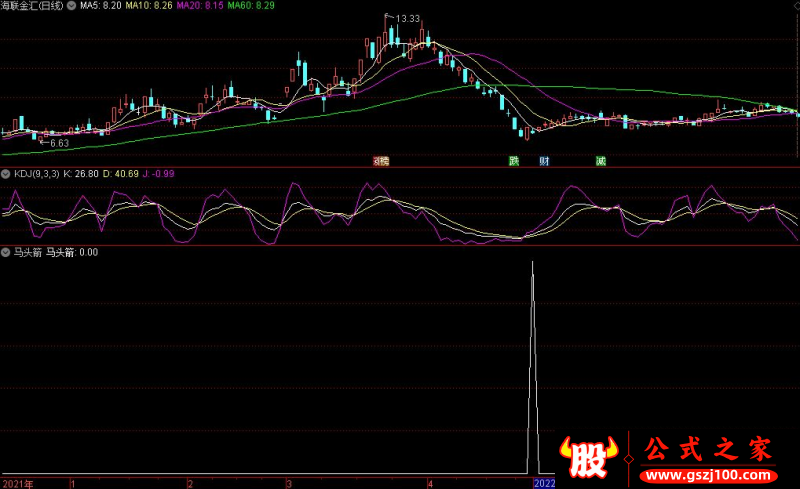Viewport: 800px width, 489px height.
Task: Click the green 跌 event marker
Action: click(x=514, y=161)
